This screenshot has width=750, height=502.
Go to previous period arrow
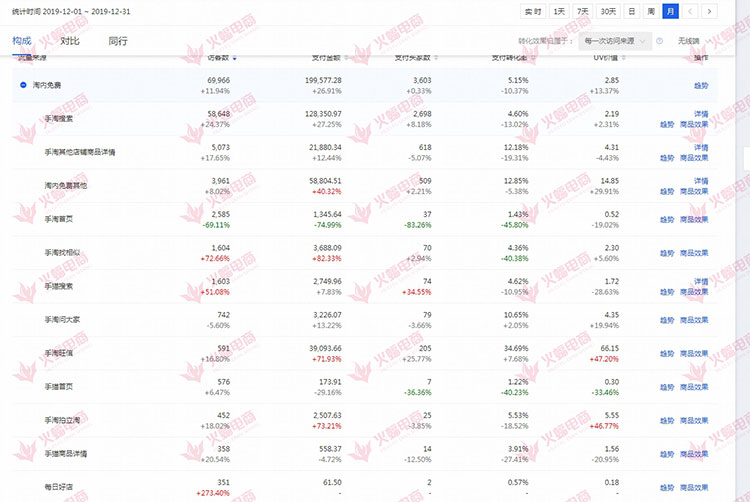tap(690, 11)
